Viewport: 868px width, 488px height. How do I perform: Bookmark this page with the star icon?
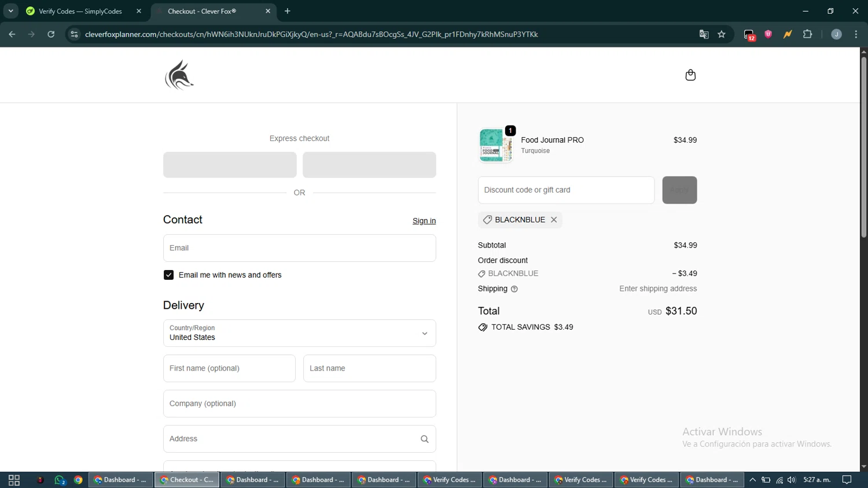point(722,35)
